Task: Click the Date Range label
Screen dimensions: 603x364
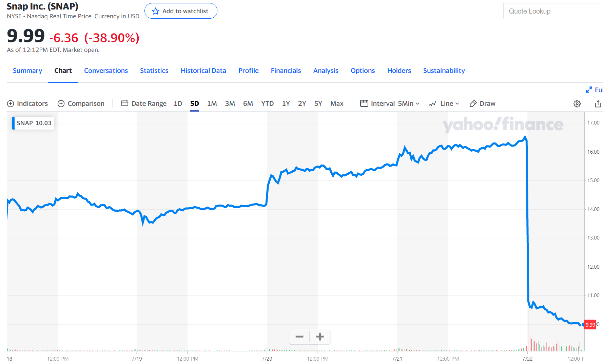Action: click(x=149, y=103)
